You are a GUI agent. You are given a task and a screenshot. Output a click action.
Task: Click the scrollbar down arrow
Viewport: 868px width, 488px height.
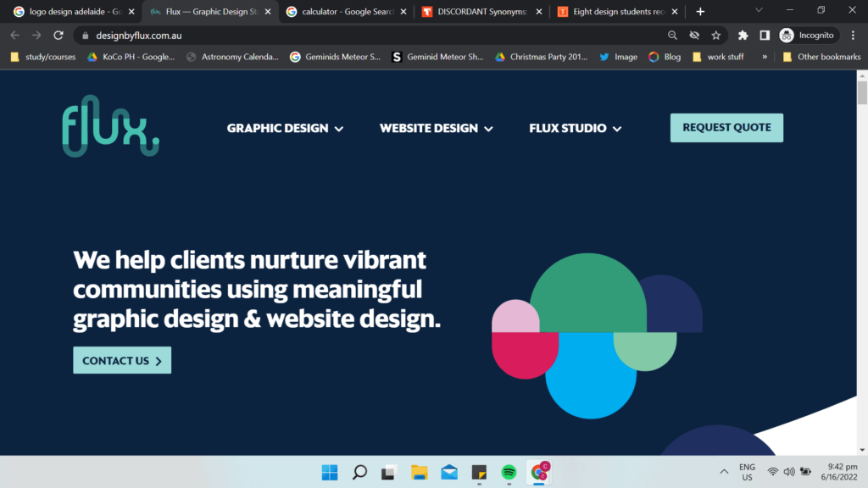pyautogui.click(x=862, y=450)
